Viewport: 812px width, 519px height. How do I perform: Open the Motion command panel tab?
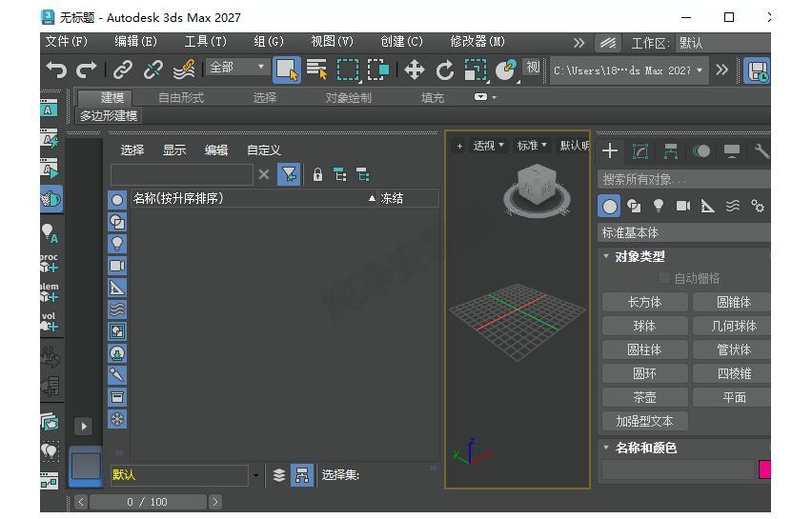coord(701,151)
